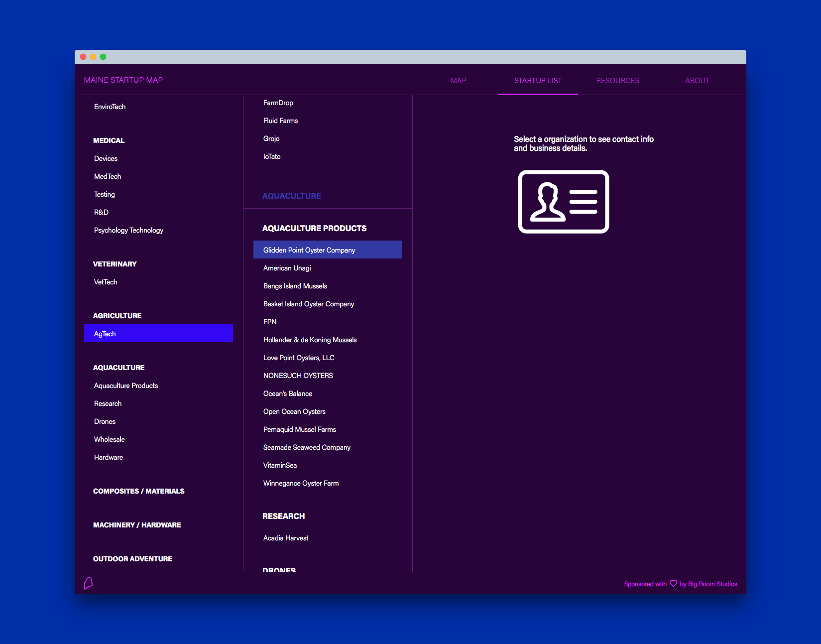Switch to the STARTUP LIST tab

click(538, 80)
